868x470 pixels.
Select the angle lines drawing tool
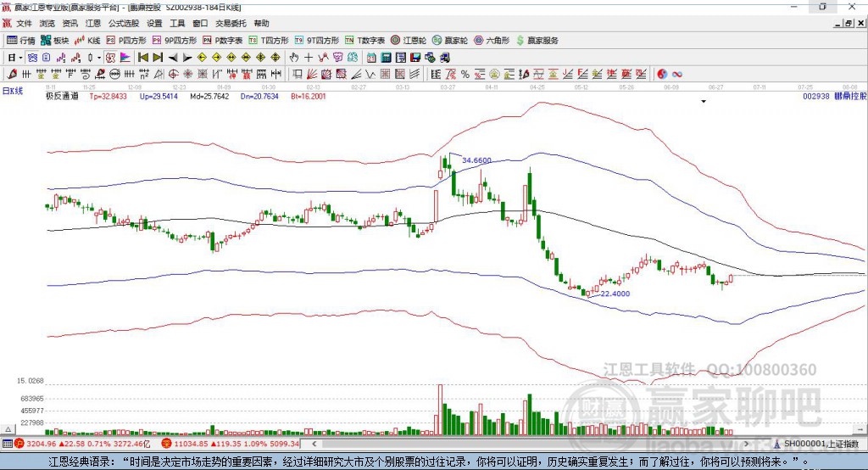355,75
